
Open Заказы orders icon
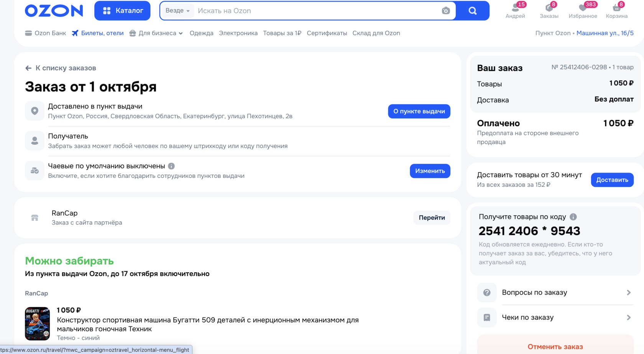[x=549, y=11]
